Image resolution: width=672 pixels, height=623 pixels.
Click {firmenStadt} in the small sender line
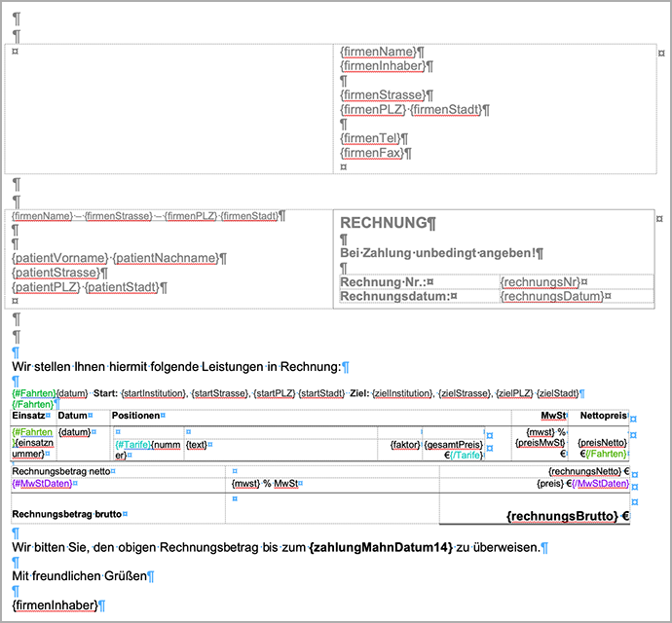pos(250,216)
